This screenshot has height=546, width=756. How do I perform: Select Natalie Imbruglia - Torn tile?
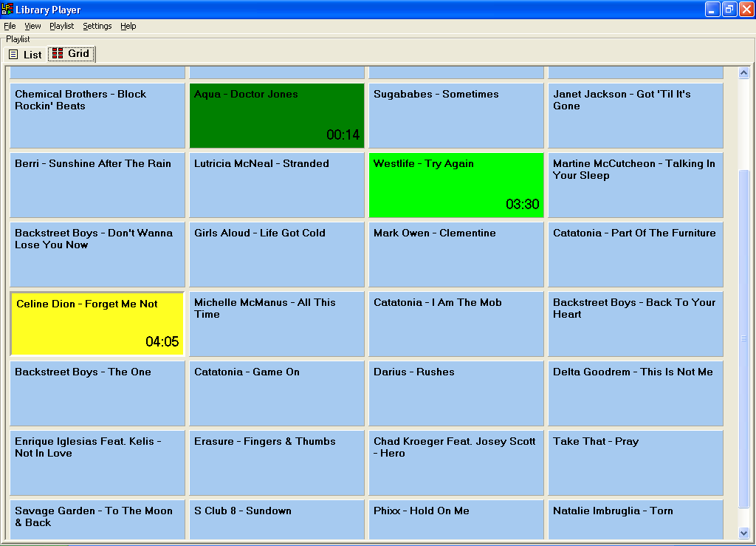tap(636, 519)
